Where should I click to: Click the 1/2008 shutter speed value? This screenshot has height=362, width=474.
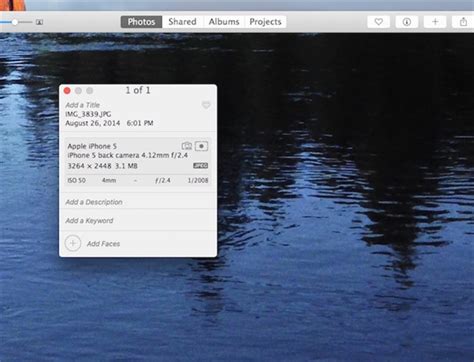click(198, 180)
